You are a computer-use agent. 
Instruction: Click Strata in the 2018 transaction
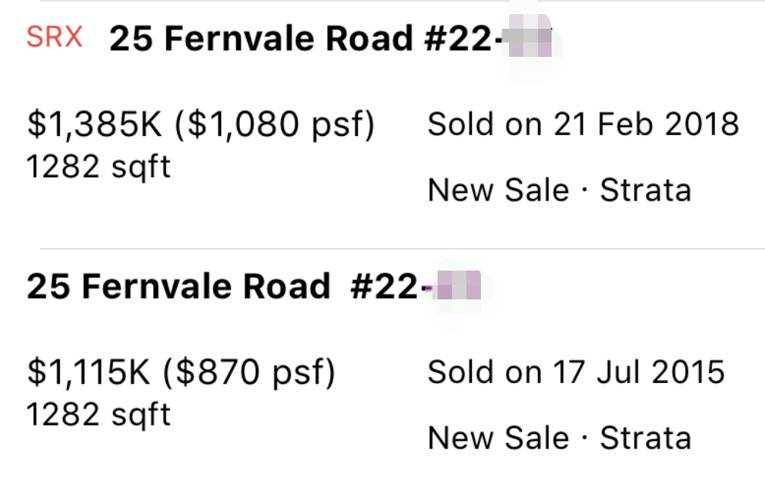(645, 189)
